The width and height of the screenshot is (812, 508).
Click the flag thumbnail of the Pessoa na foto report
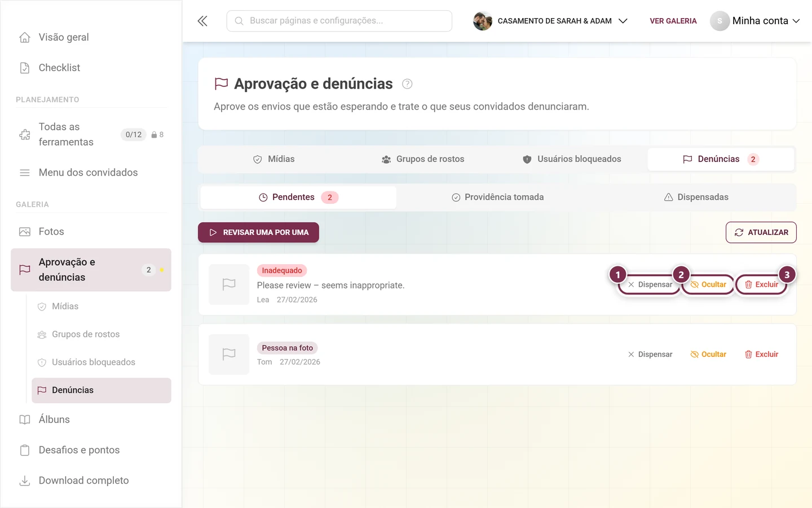coord(229,354)
